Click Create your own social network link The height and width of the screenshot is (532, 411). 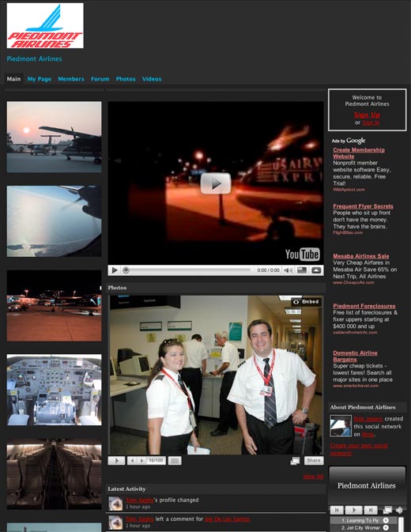[x=359, y=449]
